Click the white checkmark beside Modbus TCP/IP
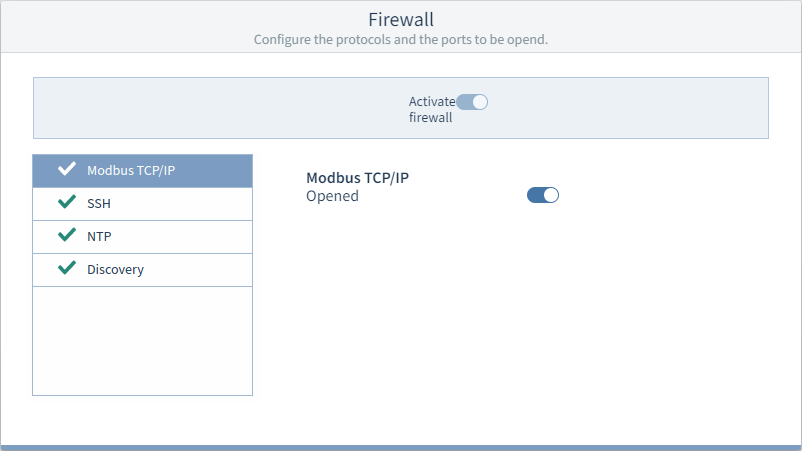The image size is (802, 451). (x=67, y=169)
